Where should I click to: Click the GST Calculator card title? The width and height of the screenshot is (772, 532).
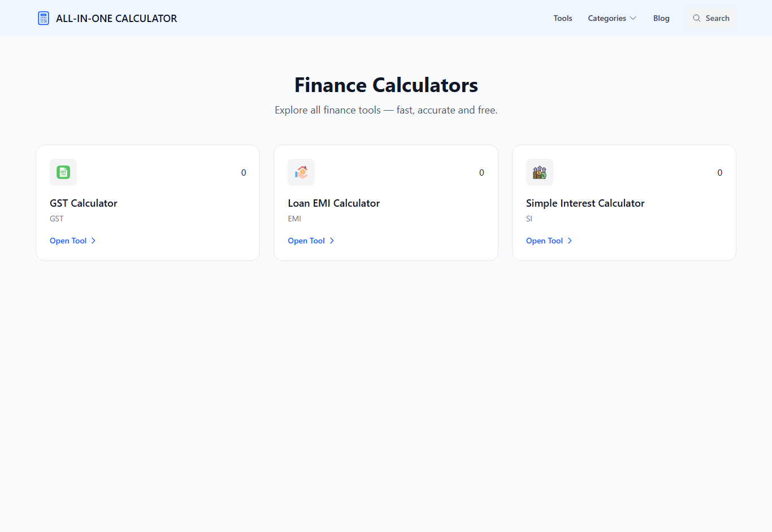click(83, 203)
